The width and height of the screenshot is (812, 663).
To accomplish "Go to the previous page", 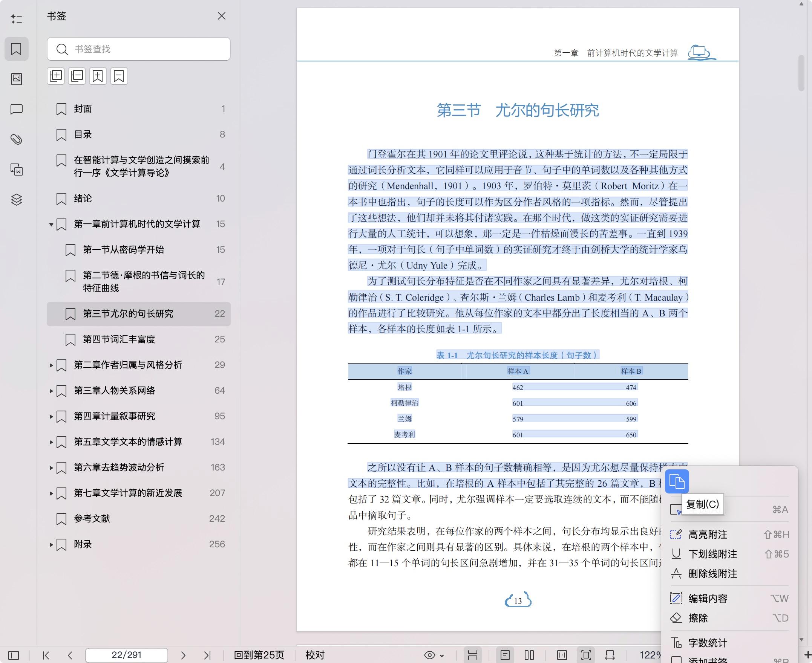I will (x=70, y=655).
